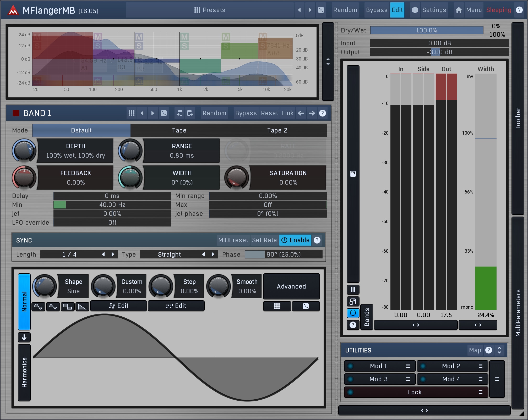Select the sine wave shape preset

(38, 307)
